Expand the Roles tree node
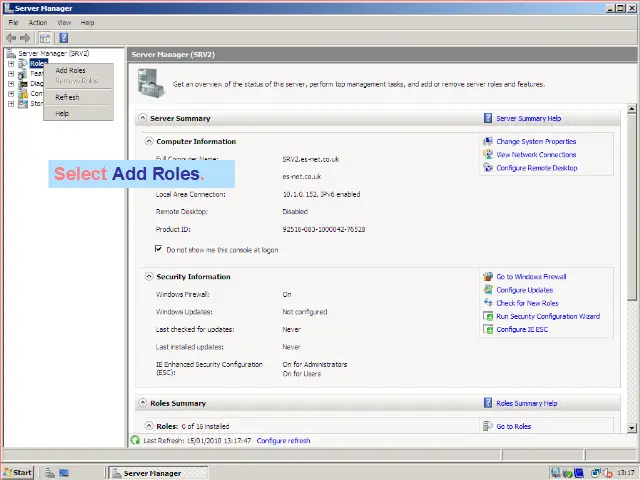640x480 pixels. pyautogui.click(x=11, y=64)
